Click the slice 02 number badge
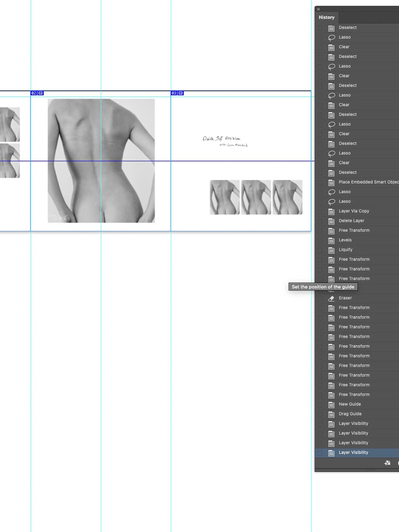Screen dimensions: 399x532 [x=34, y=93]
